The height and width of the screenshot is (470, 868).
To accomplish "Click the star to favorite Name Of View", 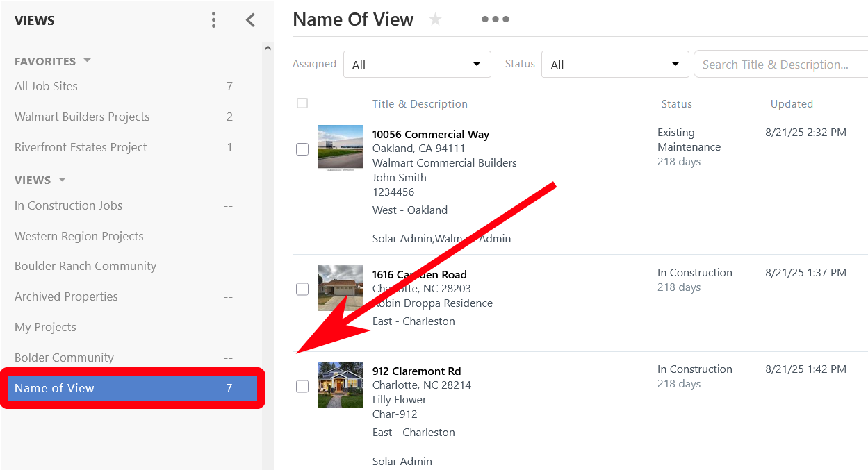I will (435, 19).
